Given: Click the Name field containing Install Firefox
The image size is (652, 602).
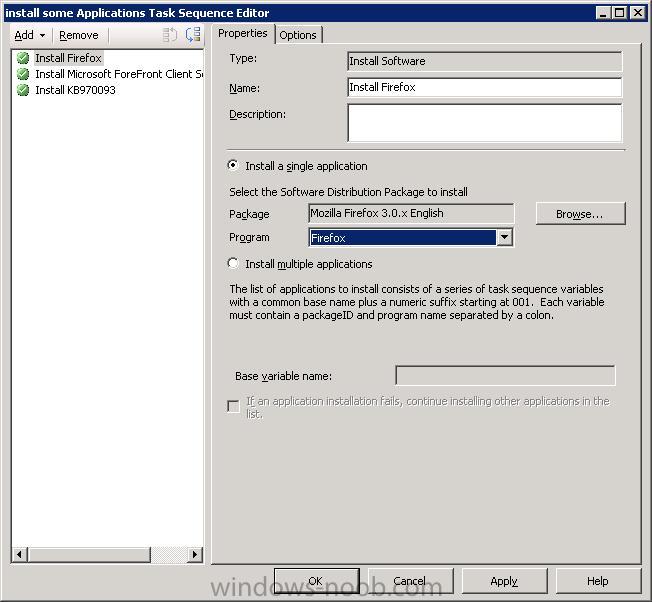Looking at the screenshot, I should click(484, 87).
